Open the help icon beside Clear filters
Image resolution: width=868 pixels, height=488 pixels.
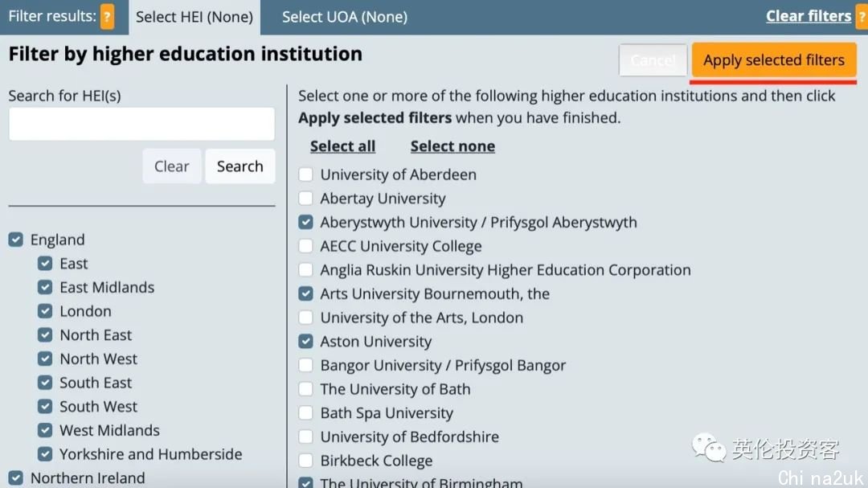coord(862,17)
